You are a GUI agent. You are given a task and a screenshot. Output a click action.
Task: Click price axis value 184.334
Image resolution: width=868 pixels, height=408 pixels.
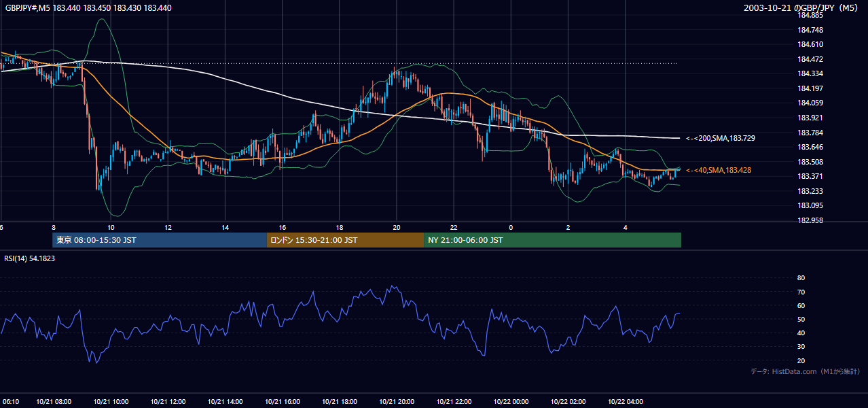click(x=810, y=73)
